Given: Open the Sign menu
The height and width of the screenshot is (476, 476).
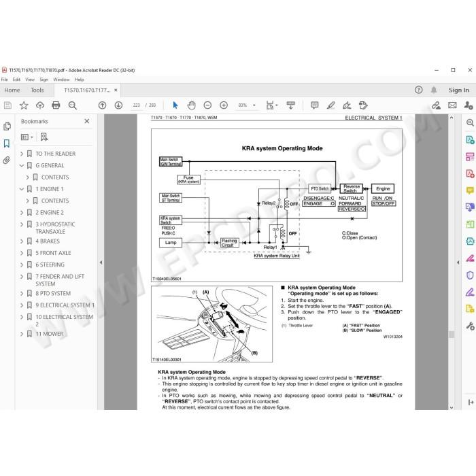Looking at the screenshot, I should pyautogui.click(x=44, y=80).
